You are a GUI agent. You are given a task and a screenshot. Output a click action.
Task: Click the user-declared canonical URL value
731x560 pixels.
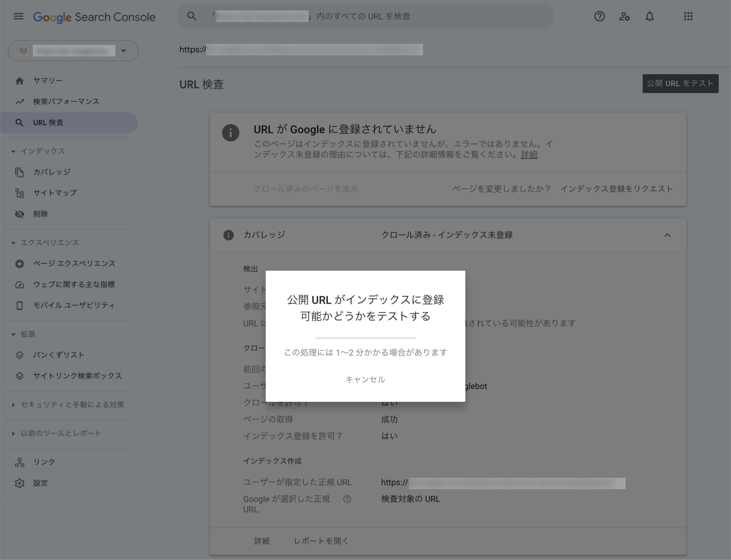click(503, 483)
